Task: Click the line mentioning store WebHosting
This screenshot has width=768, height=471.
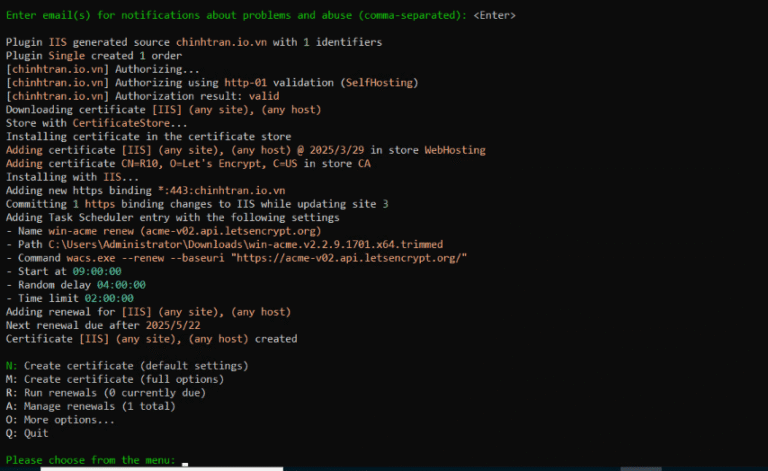Action: tap(246, 150)
